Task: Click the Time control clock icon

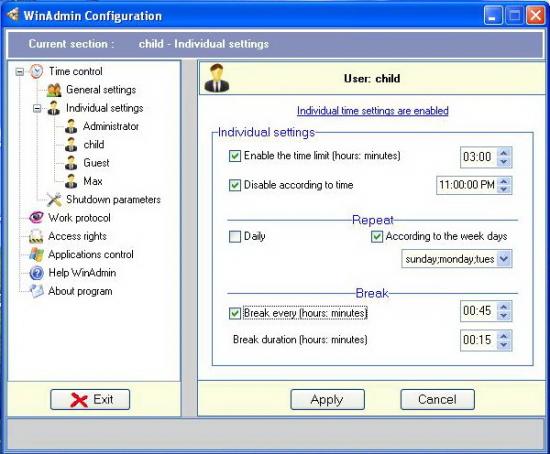Action: 36,71
